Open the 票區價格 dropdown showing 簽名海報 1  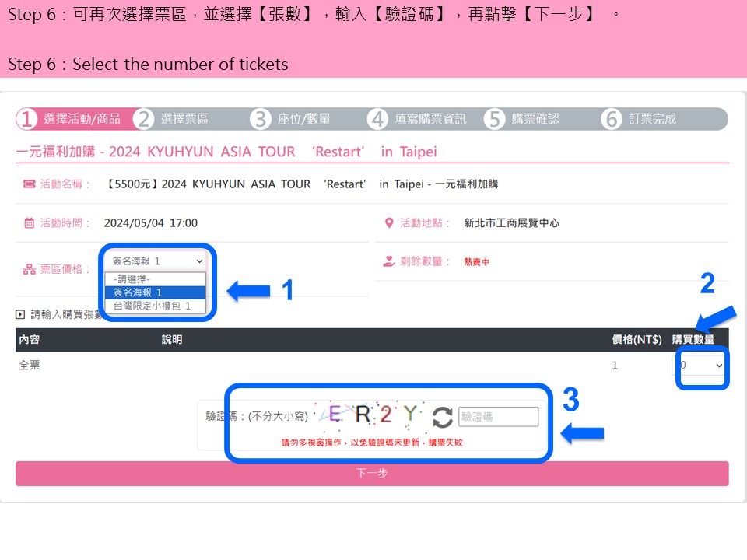[x=156, y=261]
